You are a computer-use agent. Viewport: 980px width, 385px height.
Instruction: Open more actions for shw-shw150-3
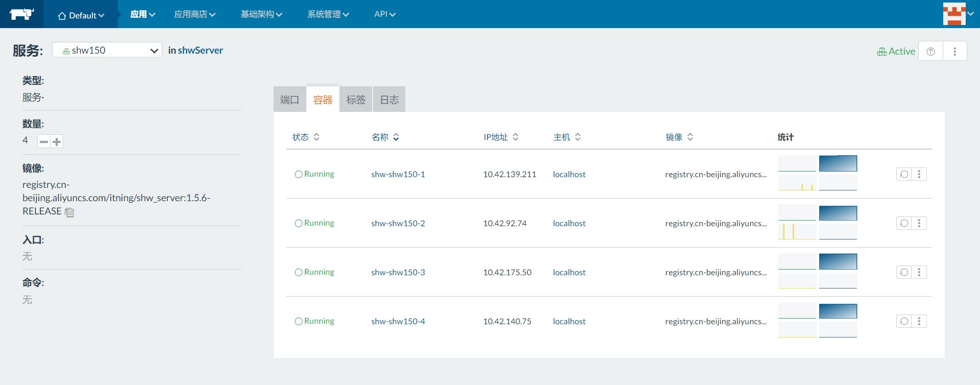(x=919, y=272)
